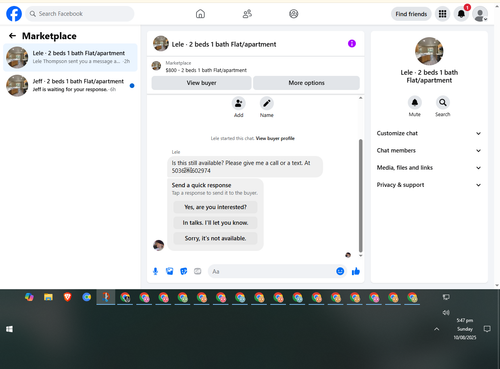This screenshot has height=369, width=500.
Task: Open Lele Thompson conversation in list
Action: (70, 57)
